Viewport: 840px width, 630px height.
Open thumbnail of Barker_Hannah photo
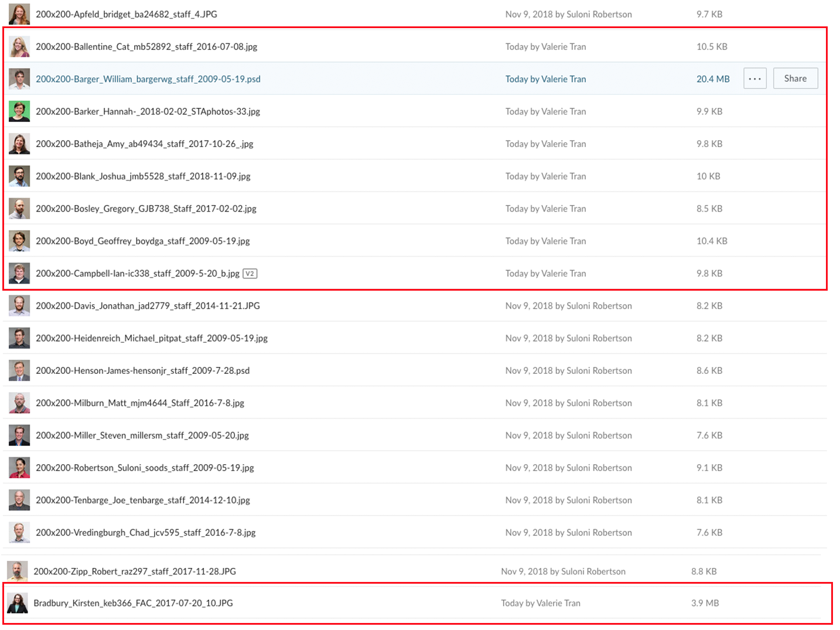(x=19, y=111)
